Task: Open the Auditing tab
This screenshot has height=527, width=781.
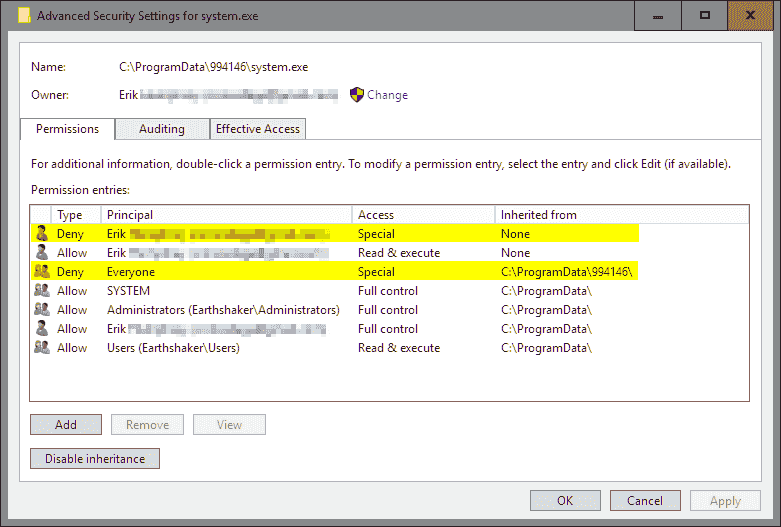Action: click(162, 129)
